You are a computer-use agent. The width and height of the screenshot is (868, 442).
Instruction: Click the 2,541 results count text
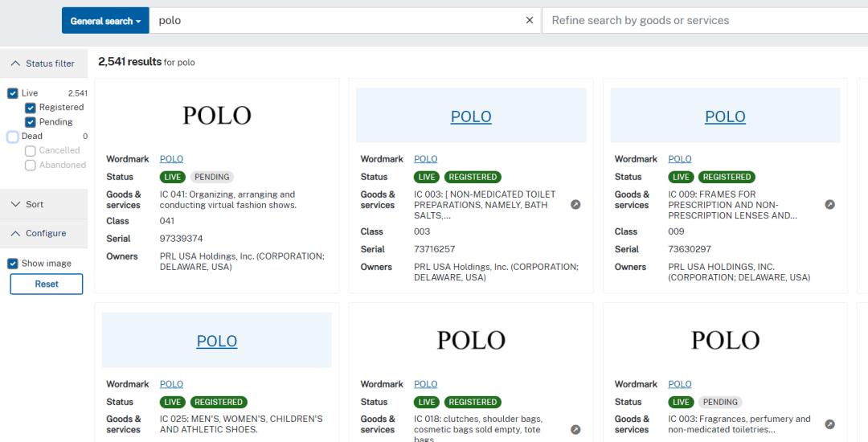pyautogui.click(x=130, y=62)
